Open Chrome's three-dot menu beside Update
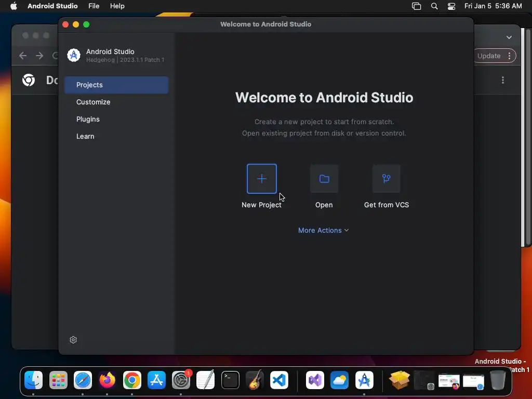Image resolution: width=532 pixels, height=399 pixels. point(509,56)
